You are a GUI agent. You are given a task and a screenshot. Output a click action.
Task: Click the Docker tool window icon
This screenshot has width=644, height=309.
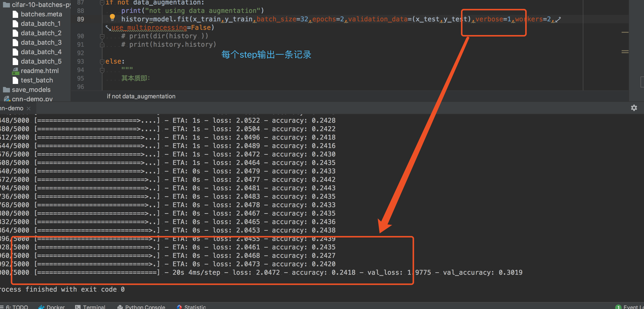[42, 307]
